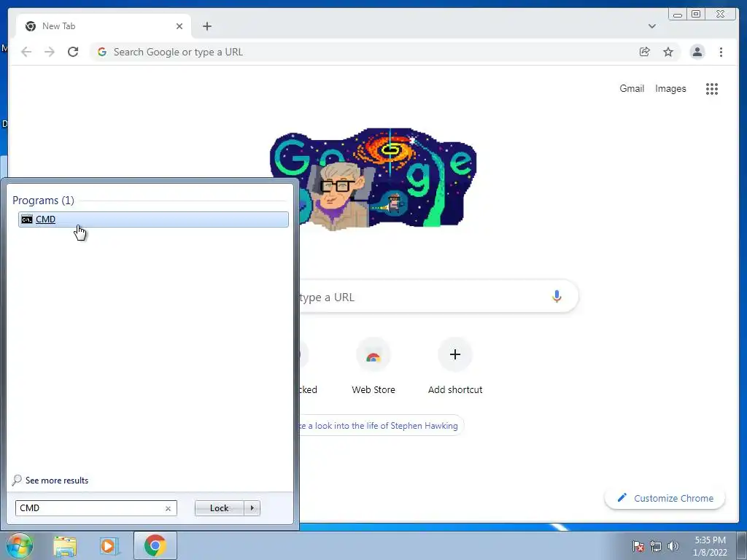This screenshot has height=560, width=747.
Task: Open CMD program from search results
Action: pos(153,219)
